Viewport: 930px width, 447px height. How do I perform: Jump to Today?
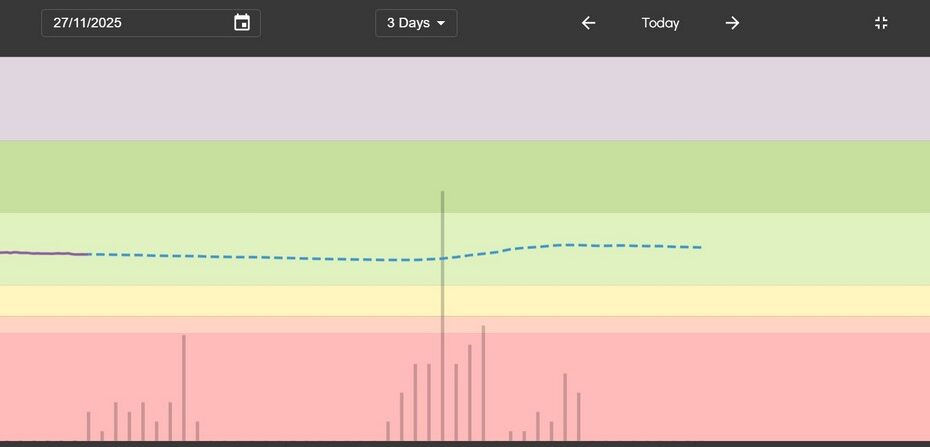click(660, 23)
